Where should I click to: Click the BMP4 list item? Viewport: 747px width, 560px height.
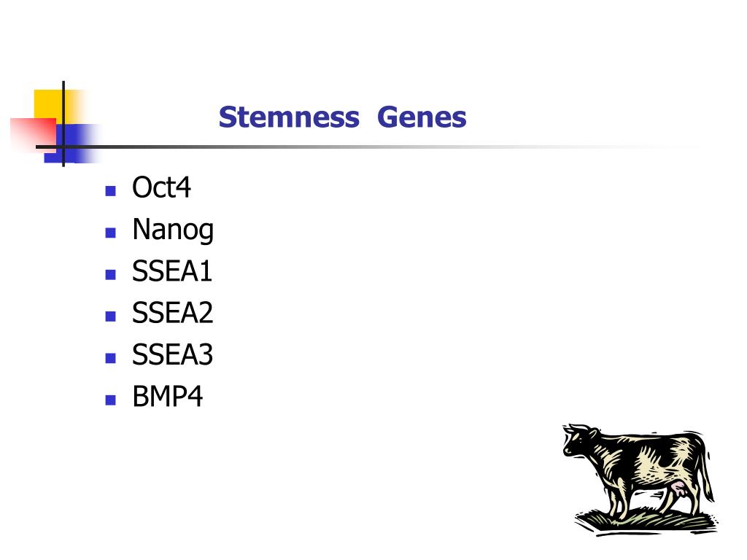pyautogui.click(x=167, y=397)
